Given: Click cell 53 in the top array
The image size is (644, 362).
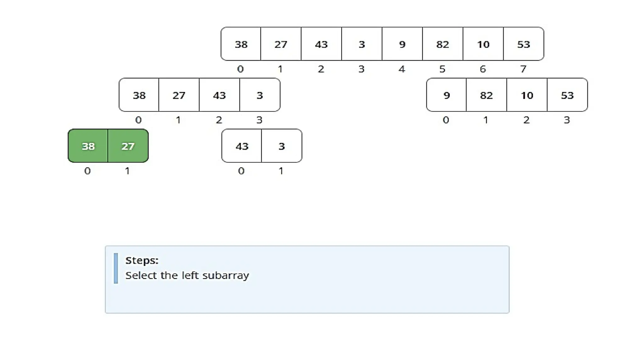Looking at the screenshot, I should click(524, 44).
